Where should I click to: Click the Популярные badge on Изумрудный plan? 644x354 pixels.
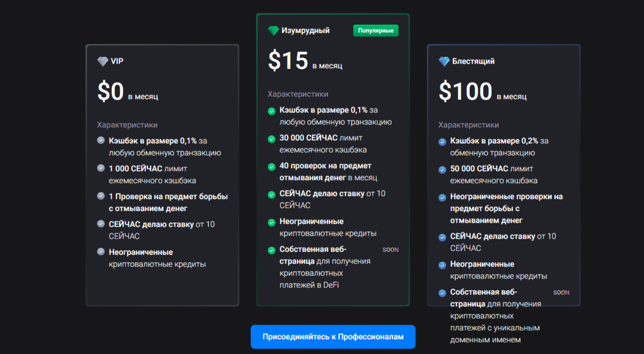click(376, 31)
